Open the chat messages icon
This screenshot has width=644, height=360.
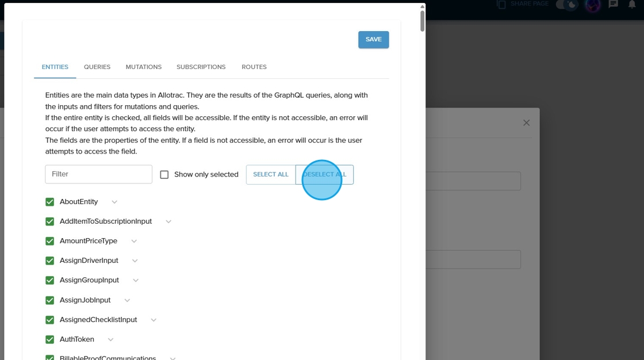pyautogui.click(x=614, y=5)
